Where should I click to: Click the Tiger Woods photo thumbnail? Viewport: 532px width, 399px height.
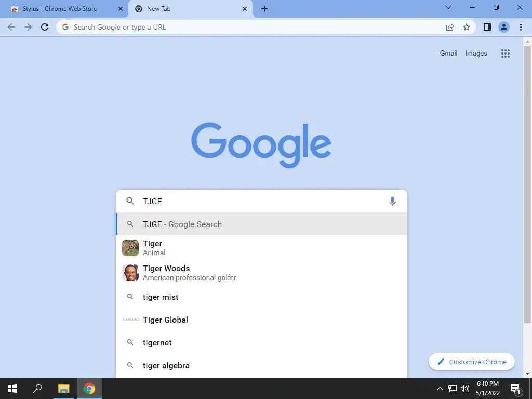pos(130,273)
